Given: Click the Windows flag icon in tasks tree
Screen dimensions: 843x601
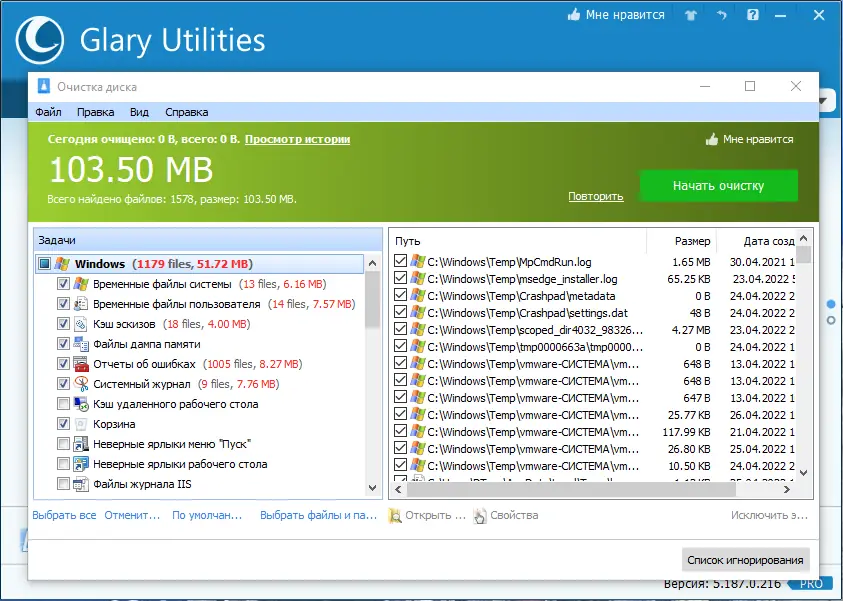Looking at the screenshot, I should point(62,264).
